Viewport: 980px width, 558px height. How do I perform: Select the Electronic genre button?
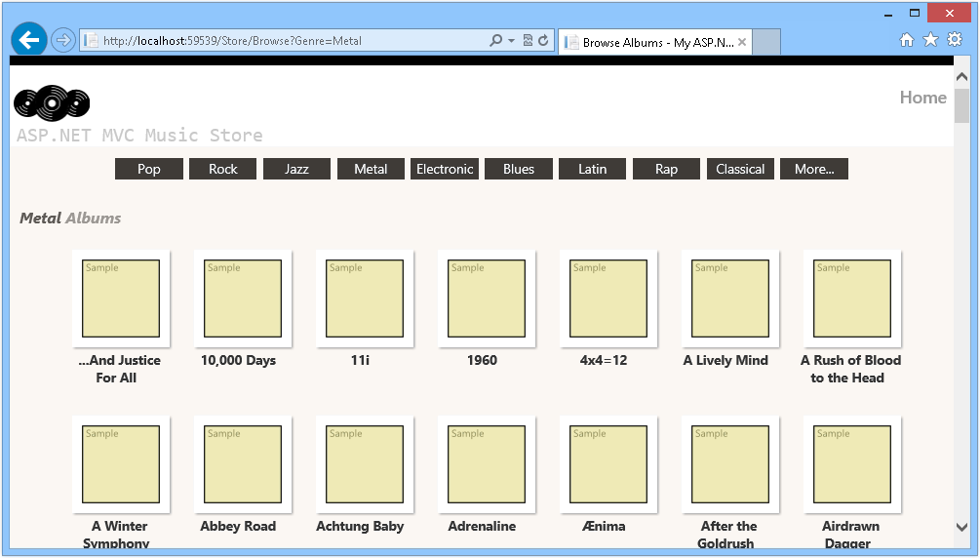[445, 169]
